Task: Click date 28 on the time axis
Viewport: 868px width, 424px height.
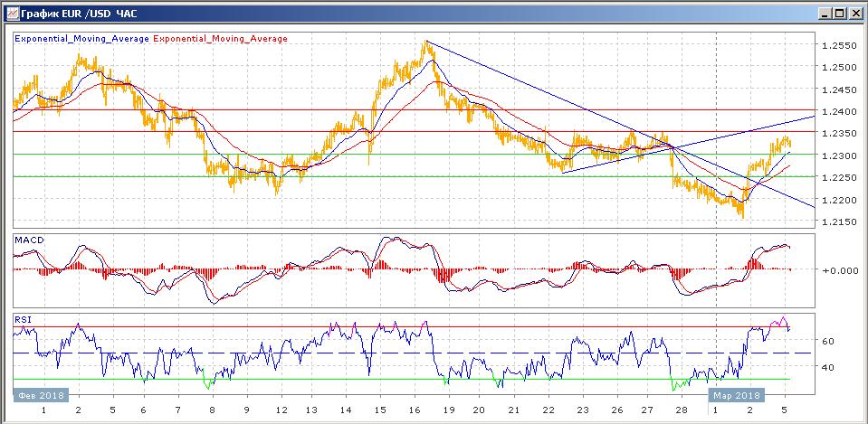Action: pyautogui.click(x=681, y=410)
